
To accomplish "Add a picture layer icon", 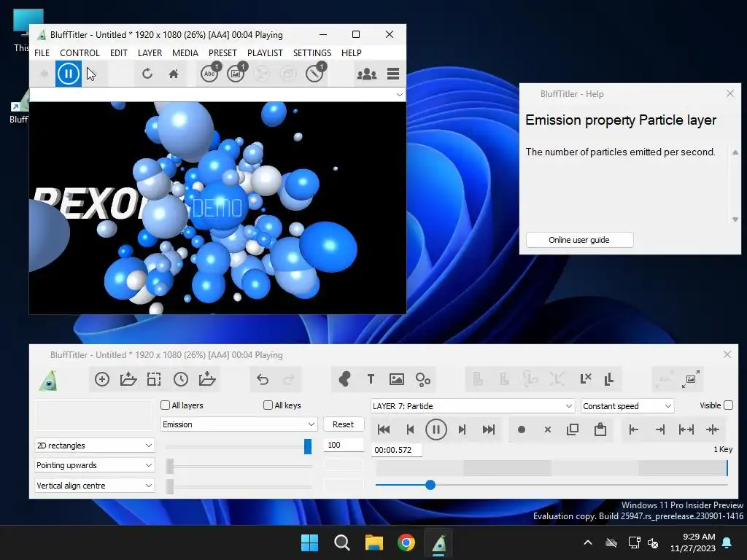I will [396, 379].
